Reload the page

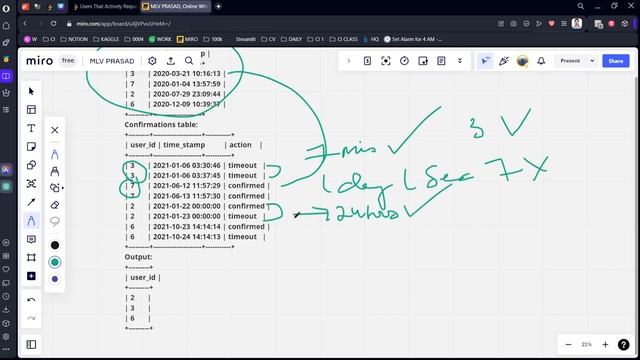point(53,24)
